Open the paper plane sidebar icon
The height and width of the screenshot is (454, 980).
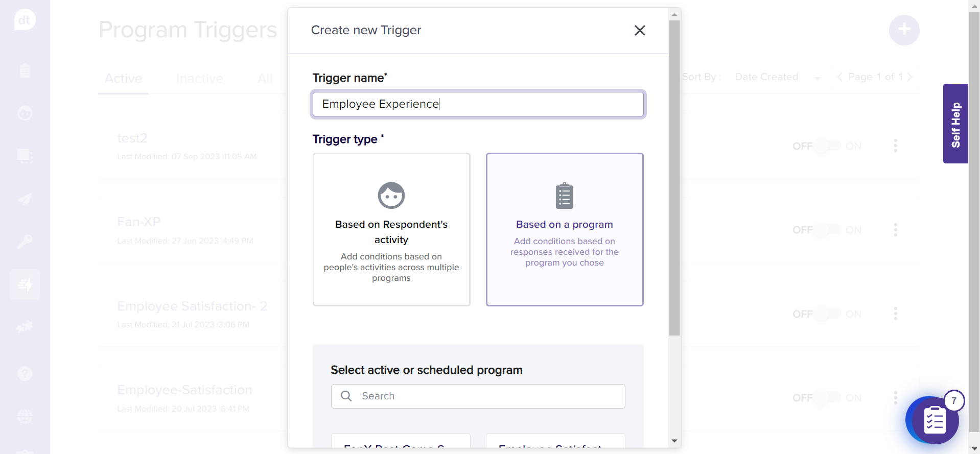point(25,199)
